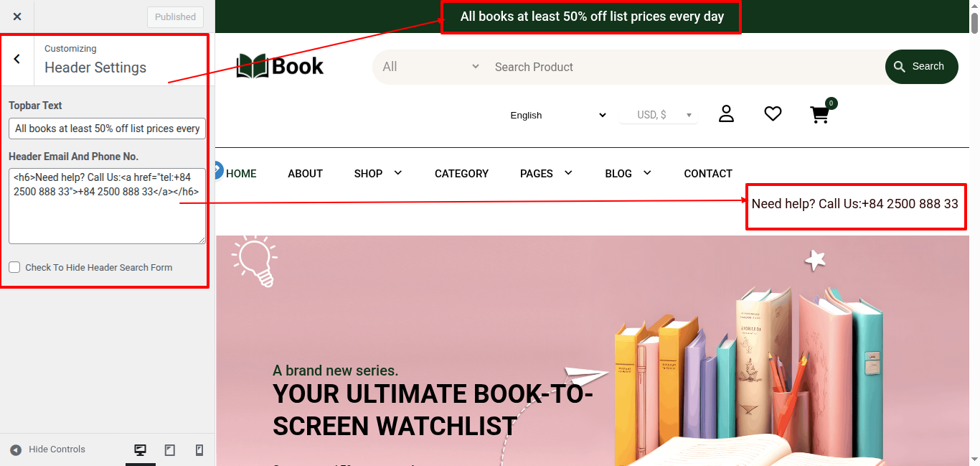This screenshot has height=466, width=980.
Task: Click the Book logo in header
Action: 281,66
